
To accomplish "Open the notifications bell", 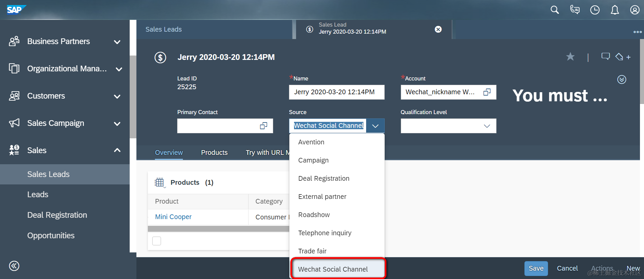I will pos(615,10).
